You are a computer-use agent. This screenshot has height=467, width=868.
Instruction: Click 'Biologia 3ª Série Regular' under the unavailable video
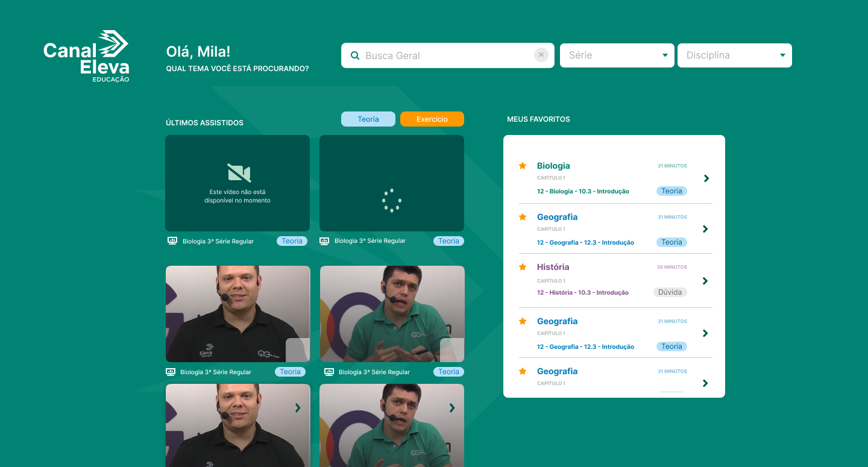click(x=218, y=241)
